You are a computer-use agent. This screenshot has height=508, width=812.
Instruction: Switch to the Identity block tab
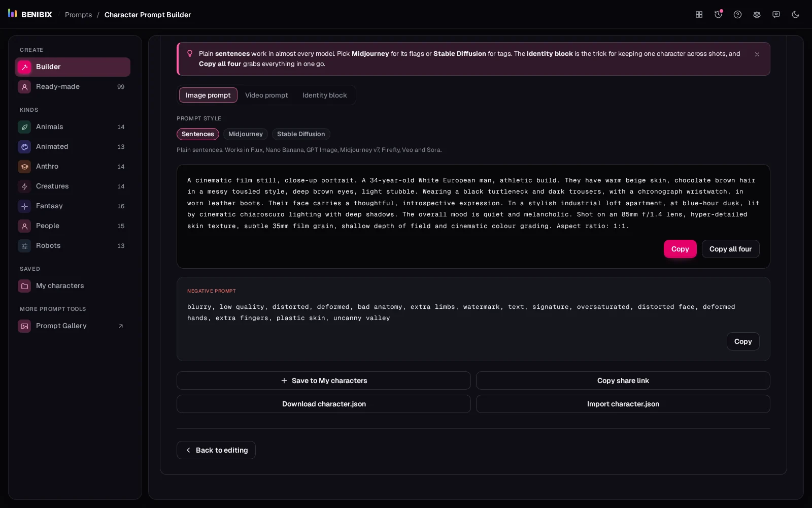(325, 95)
